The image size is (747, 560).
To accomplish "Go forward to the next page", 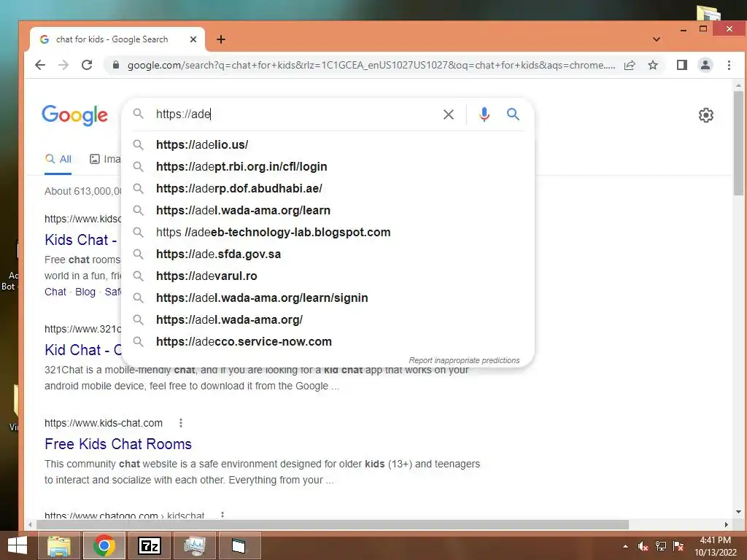I will click(63, 65).
